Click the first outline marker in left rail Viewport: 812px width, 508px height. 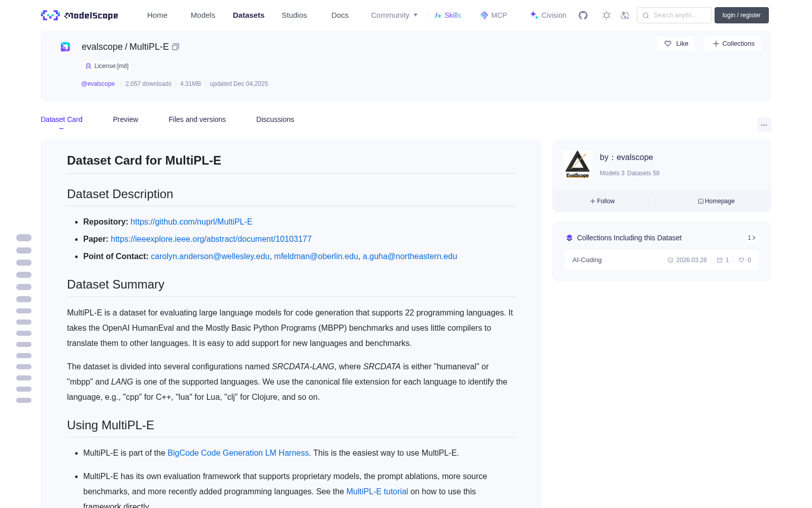point(24,238)
